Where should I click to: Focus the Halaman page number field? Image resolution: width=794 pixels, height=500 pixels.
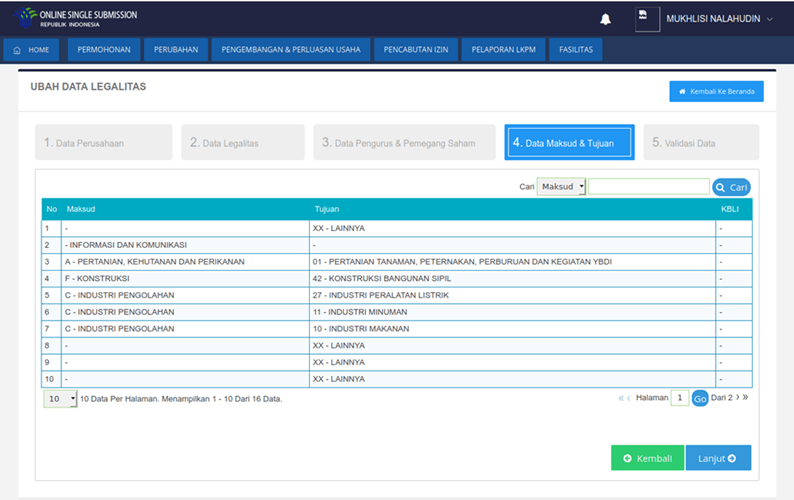pos(680,398)
